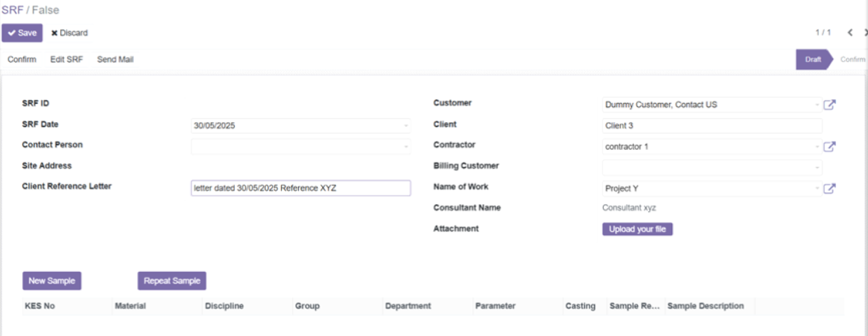Viewport: 868px width, 336px height.
Task: Click the Client text field
Action: click(712, 125)
